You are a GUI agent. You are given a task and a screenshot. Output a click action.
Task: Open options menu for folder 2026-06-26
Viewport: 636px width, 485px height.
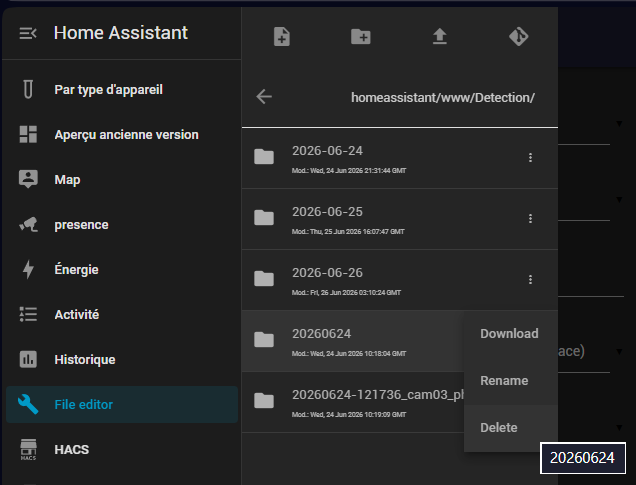click(530, 279)
